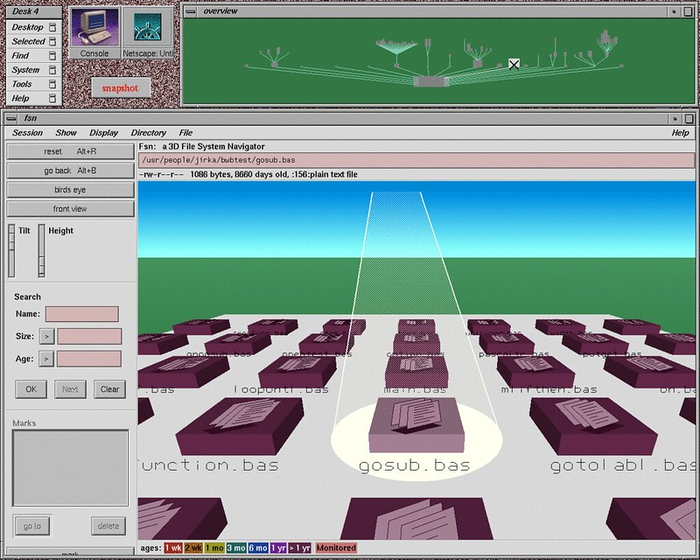The image size is (700, 560).
Task: Open the Age comparison operator dropdown
Action: tap(47, 358)
